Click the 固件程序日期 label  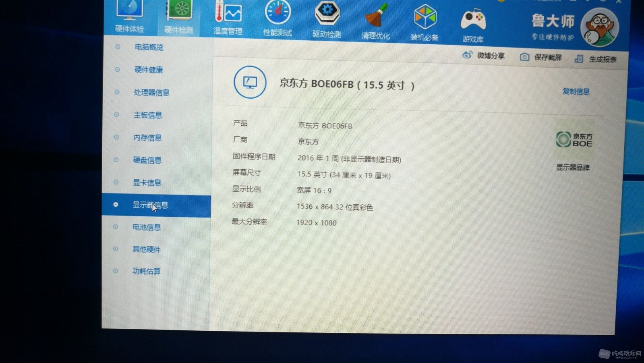[x=254, y=156]
